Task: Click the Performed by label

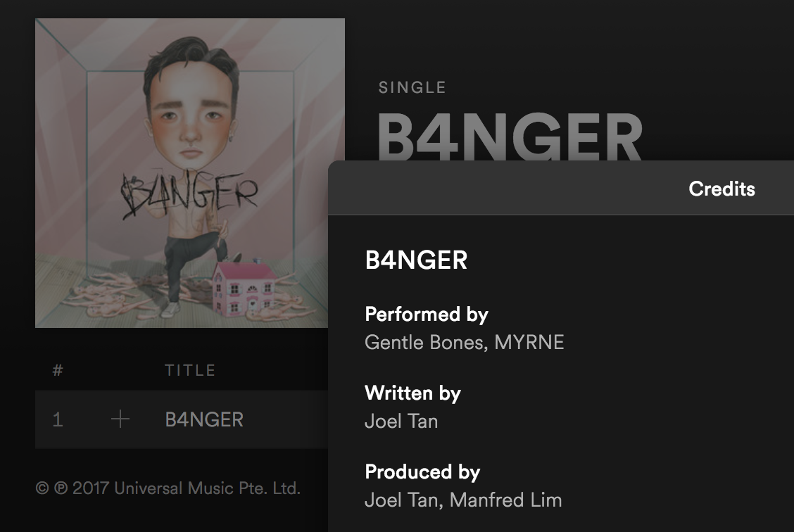Action: (x=427, y=315)
